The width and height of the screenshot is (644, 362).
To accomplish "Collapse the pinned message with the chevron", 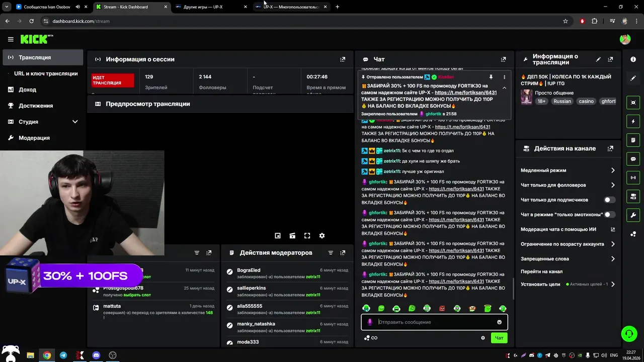I will [x=504, y=88].
